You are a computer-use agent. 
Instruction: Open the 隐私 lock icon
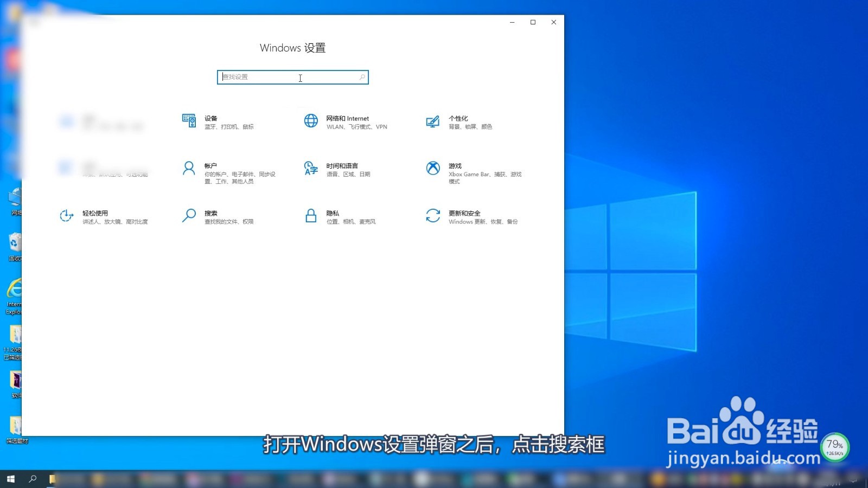311,216
